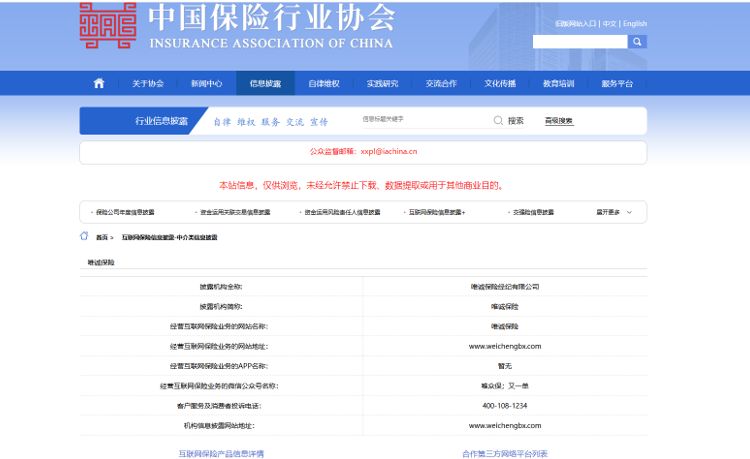
Task: Open 交强险信息披露 category
Action: click(x=533, y=212)
